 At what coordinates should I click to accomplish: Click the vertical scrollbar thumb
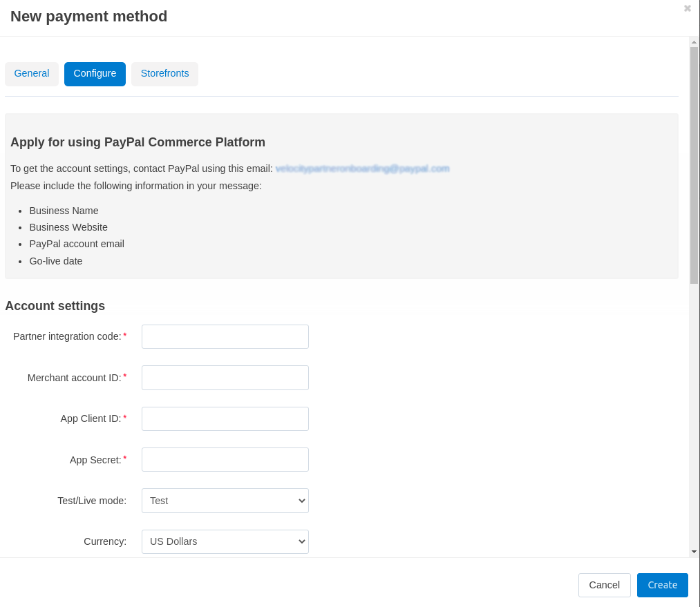pyautogui.click(x=694, y=165)
